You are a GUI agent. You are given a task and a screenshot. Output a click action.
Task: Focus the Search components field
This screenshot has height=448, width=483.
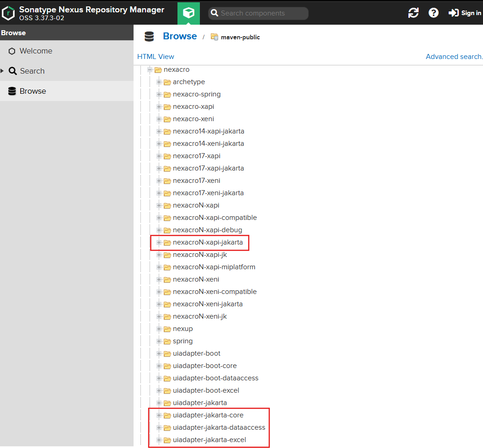258,13
